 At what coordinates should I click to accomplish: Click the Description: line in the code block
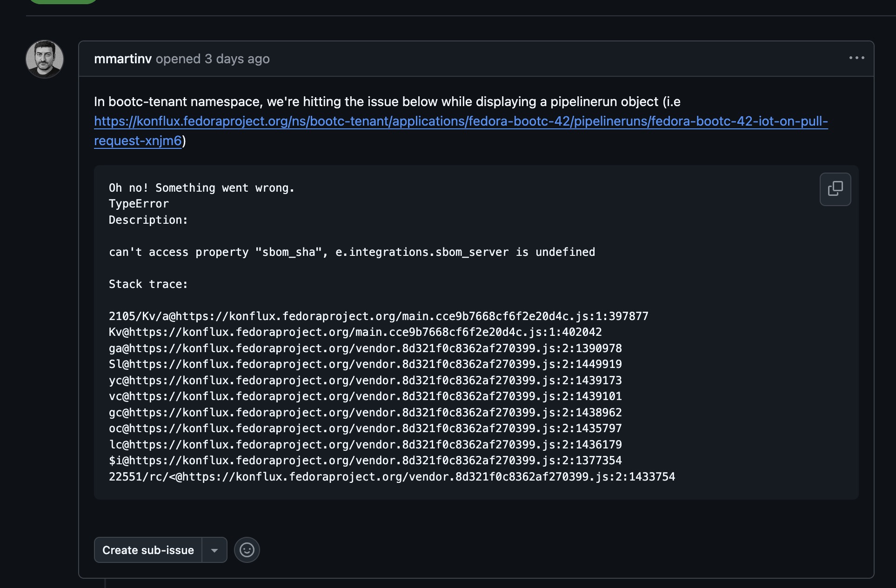coord(148,220)
